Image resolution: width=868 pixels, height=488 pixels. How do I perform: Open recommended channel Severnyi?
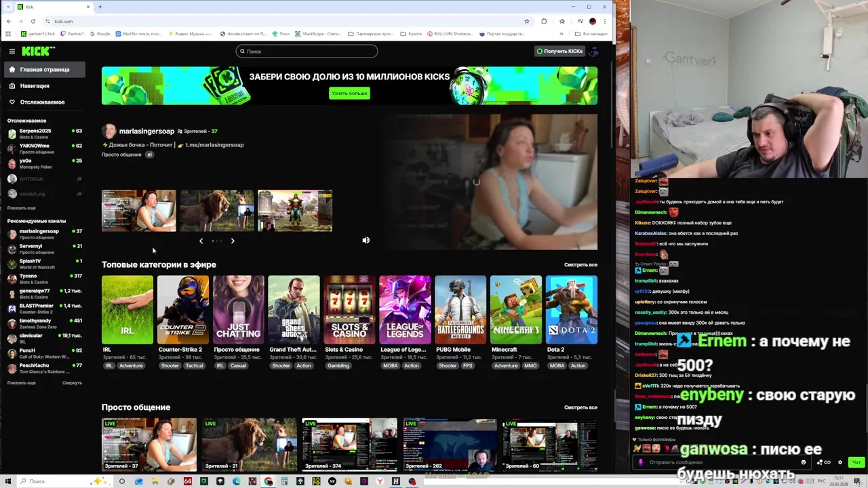tap(44, 249)
